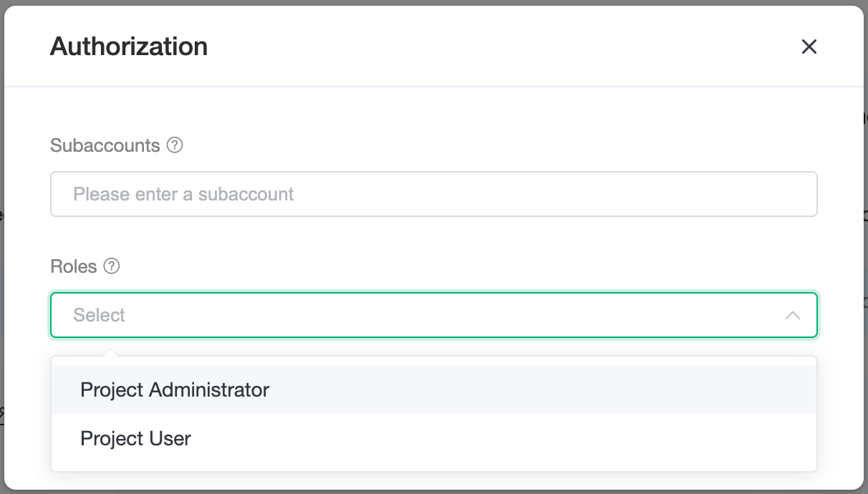Image resolution: width=868 pixels, height=494 pixels.
Task: Click 'Please enter a subaccount' placeholder text
Action: (183, 194)
